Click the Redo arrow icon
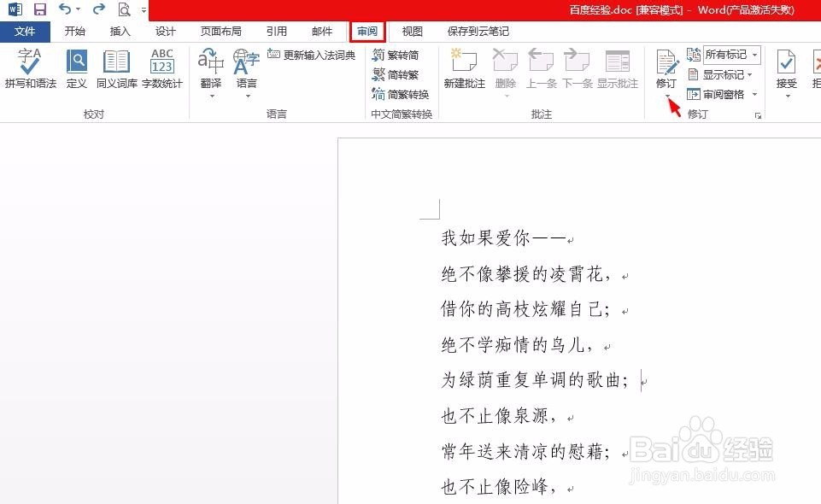Screen dimensions: 821x504 (98, 9)
